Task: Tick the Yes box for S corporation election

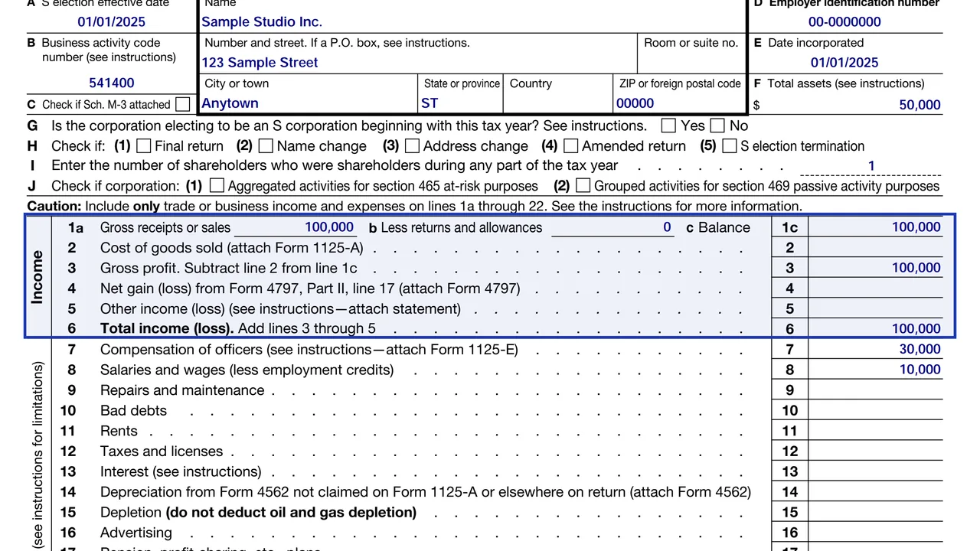Action: pos(668,126)
